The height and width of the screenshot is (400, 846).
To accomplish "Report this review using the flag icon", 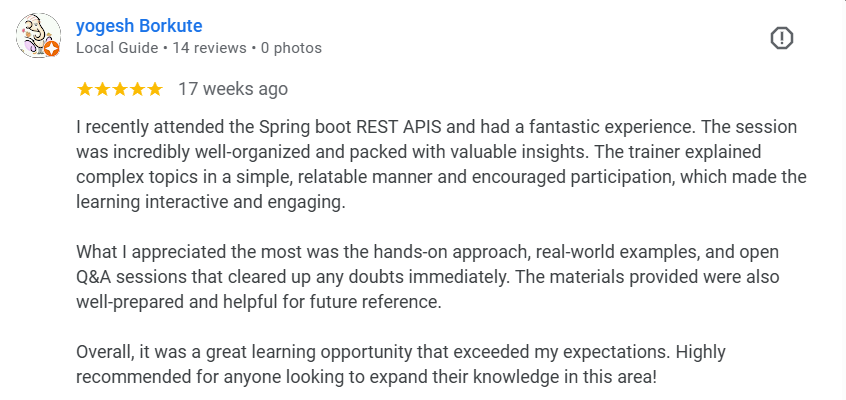I will click(x=781, y=38).
